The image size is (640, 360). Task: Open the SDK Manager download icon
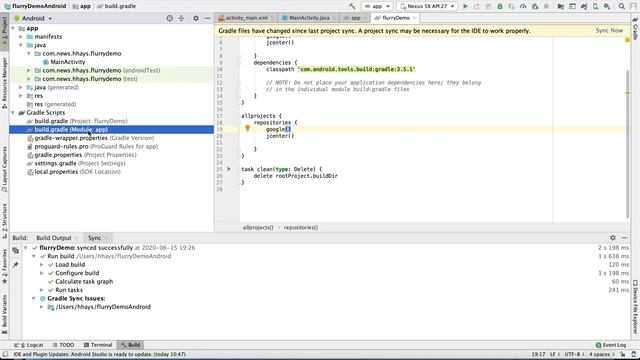(x=607, y=6)
